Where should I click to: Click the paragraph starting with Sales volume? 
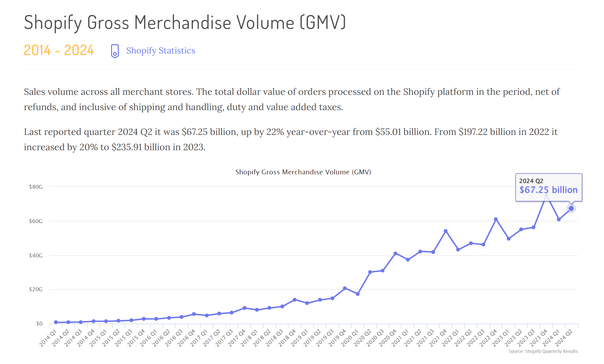292,99
